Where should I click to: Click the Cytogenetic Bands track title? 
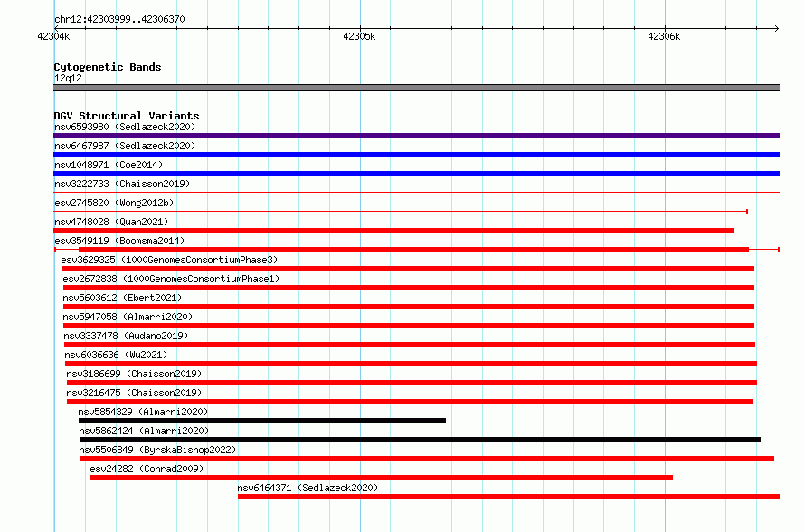tap(108, 67)
